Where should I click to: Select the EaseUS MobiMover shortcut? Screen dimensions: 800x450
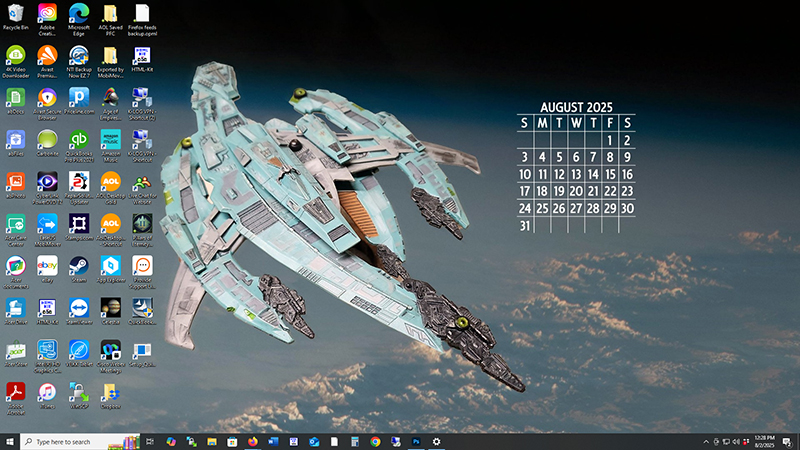47,230
